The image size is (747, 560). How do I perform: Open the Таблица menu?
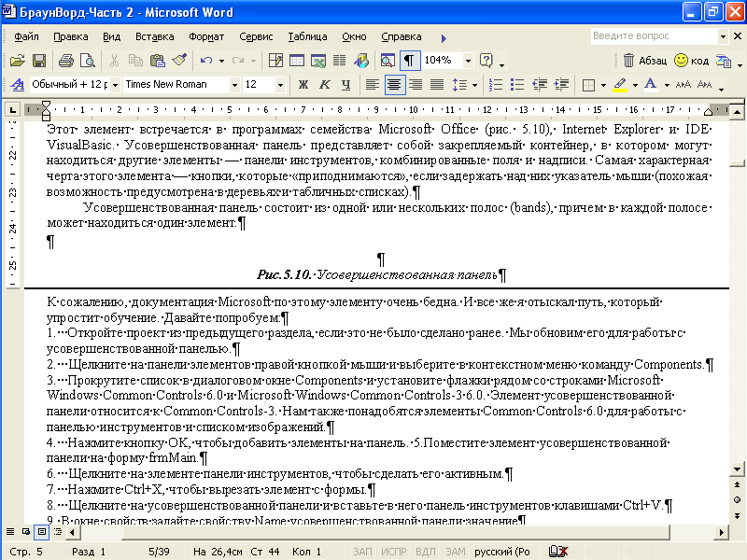point(307,36)
